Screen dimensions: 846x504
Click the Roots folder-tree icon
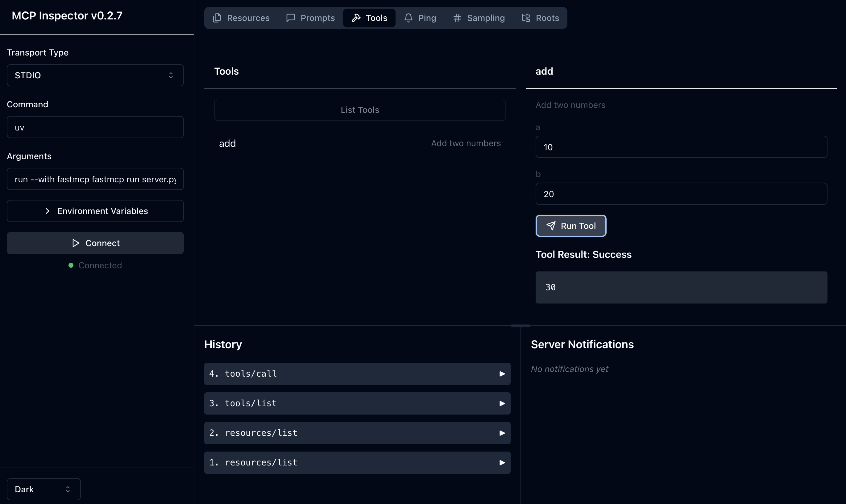pyautogui.click(x=526, y=18)
